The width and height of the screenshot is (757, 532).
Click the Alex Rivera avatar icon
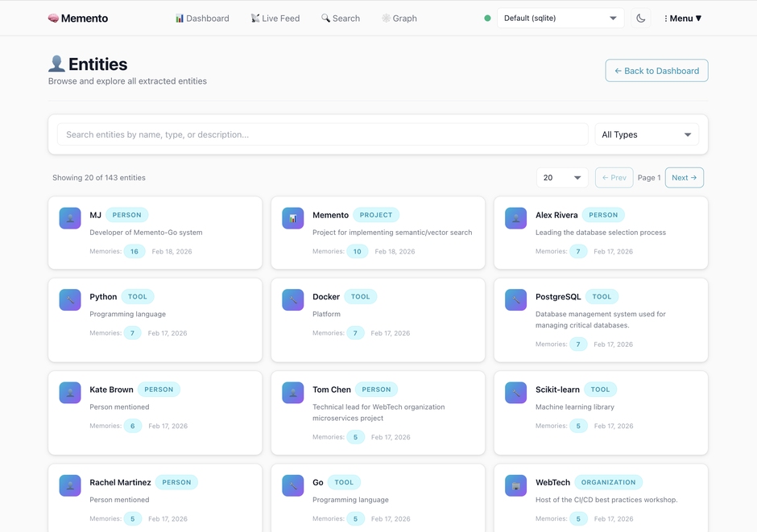pyautogui.click(x=515, y=218)
